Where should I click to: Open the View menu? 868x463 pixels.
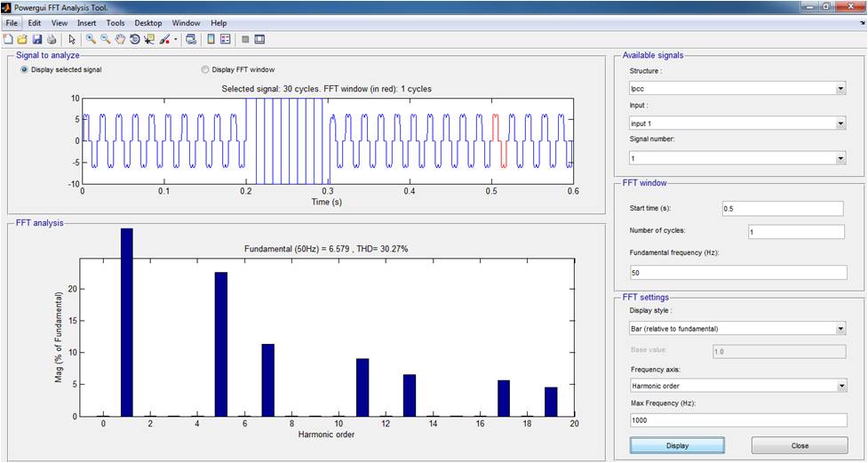60,23
